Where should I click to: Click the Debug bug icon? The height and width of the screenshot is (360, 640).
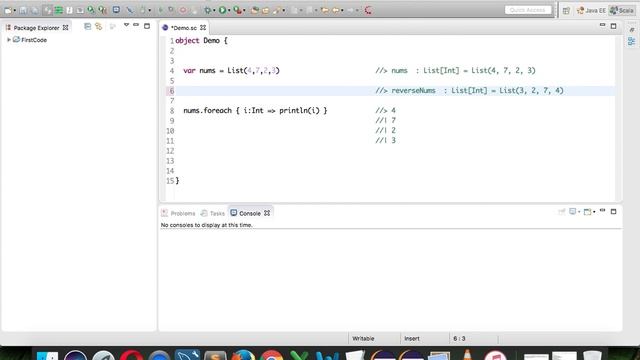208,10
